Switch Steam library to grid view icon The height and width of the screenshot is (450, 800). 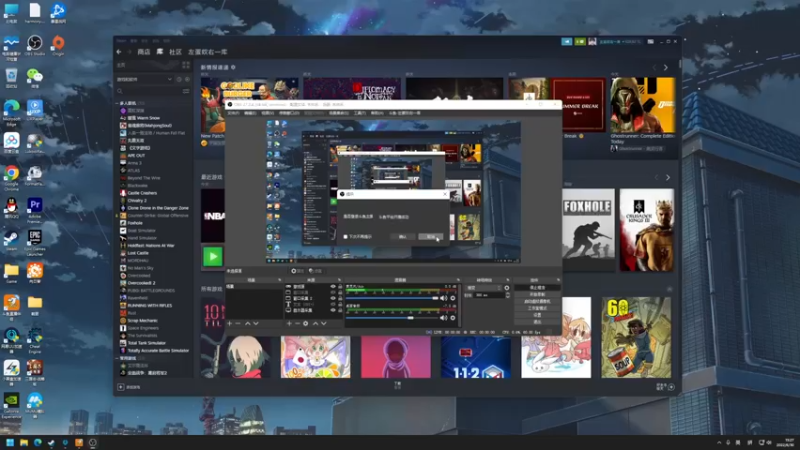coord(186,65)
